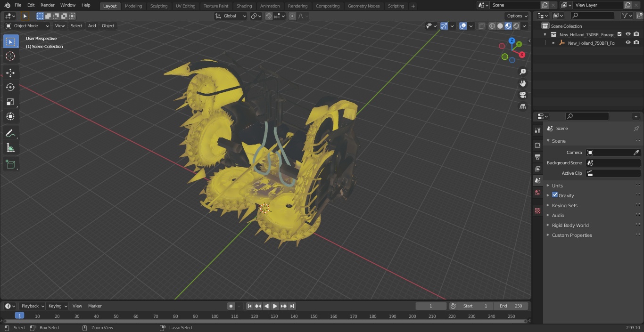Click the Blender logo menu icon
Image resolution: width=644 pixels, height=332 pixels.
click(x=7, y=5)
